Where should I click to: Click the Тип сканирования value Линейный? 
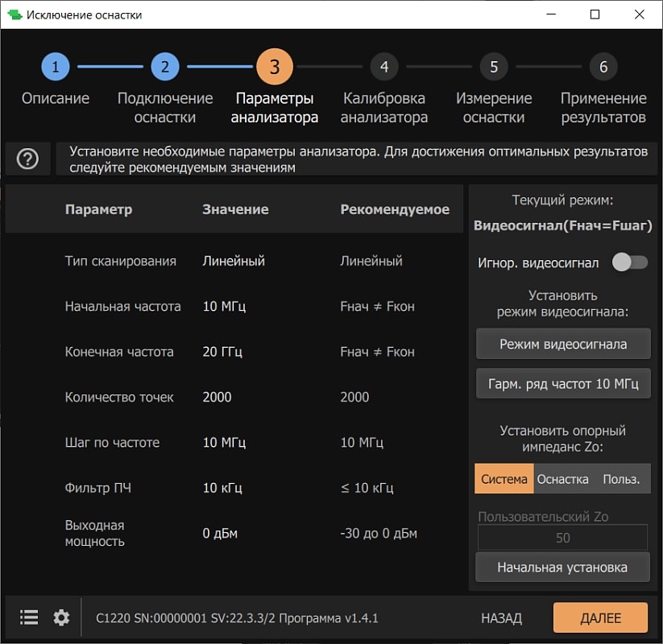point(234,261)
